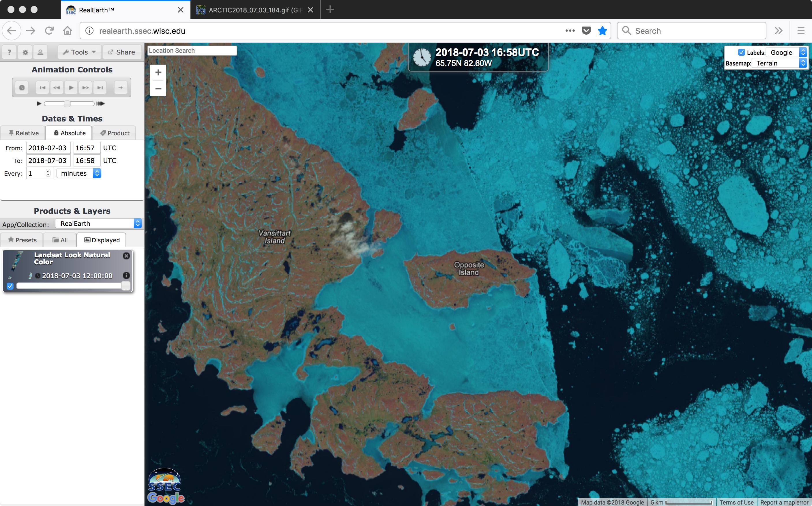Click the Location Search field
812x506 pixels.
click(192, 50)
